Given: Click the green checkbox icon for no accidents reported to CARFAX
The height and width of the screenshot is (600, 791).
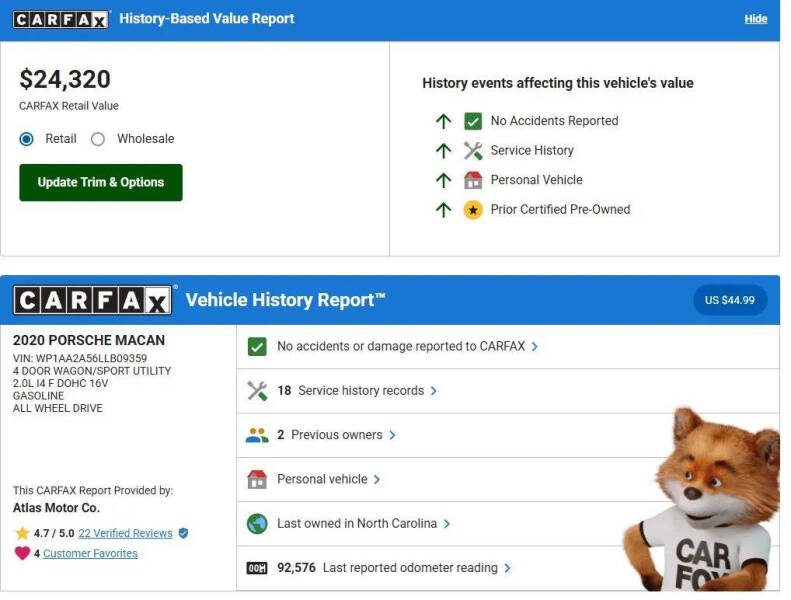Looking at the screenshot, I should (257, 346).
